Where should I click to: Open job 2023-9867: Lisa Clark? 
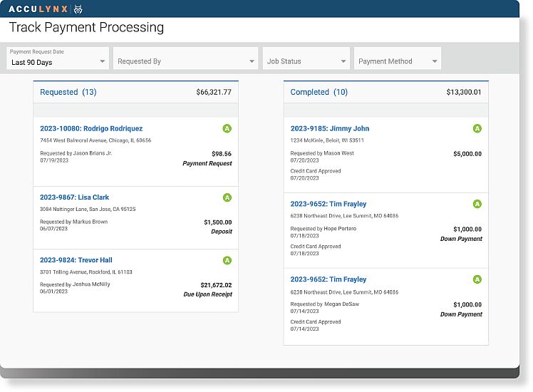tap(75, 197)
